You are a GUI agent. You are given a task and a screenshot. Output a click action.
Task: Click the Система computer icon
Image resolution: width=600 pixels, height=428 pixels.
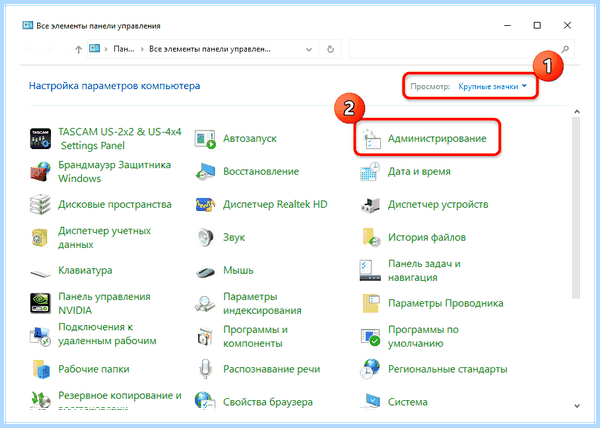click(370, 401)
